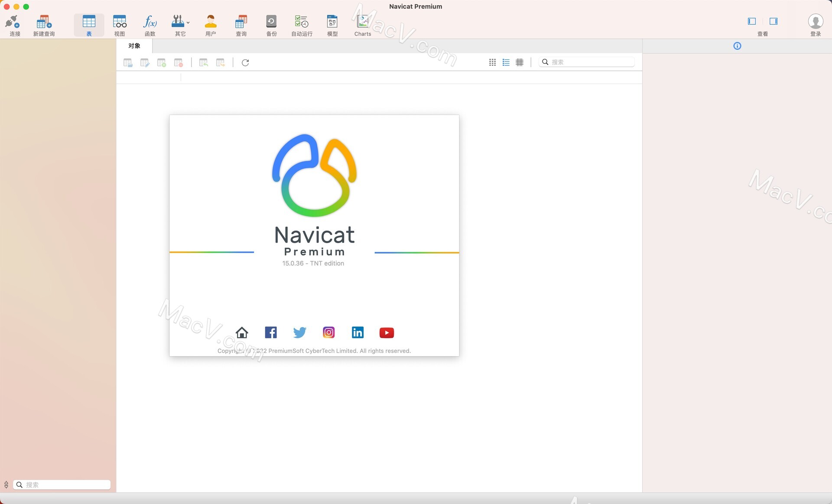
Task: Click the refresh button in object toolbar
Action: coord(245,63)
